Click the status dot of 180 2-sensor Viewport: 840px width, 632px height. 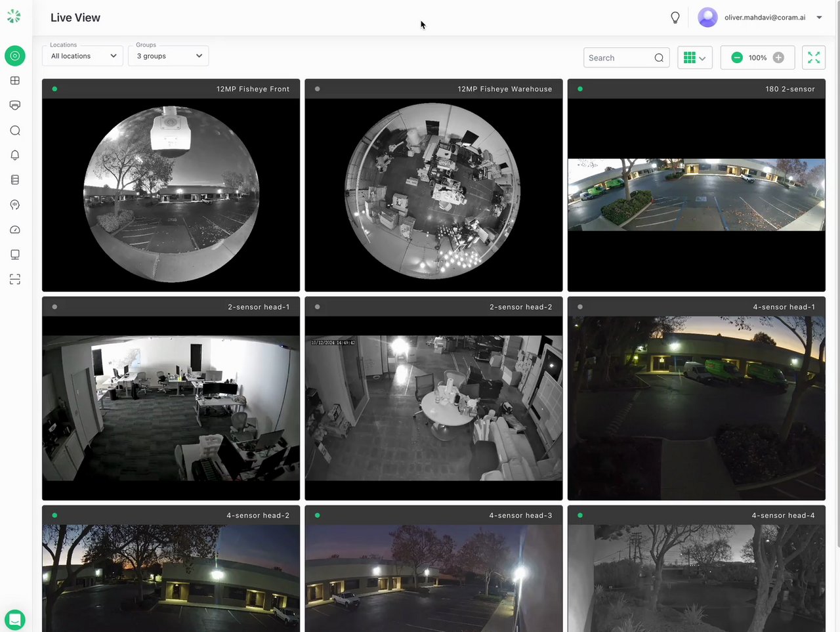click(x=580, y=89)
